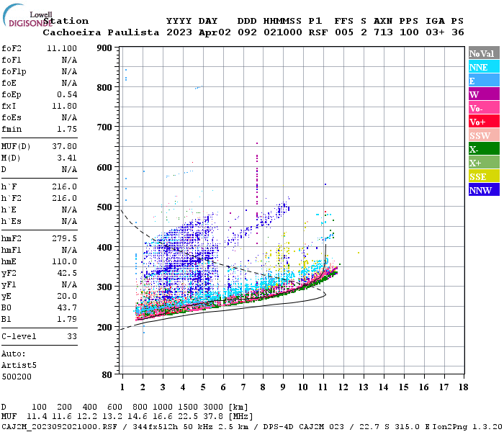Select the NNE cyan legend swatch

pyautogui.click(x=484, y=67)
